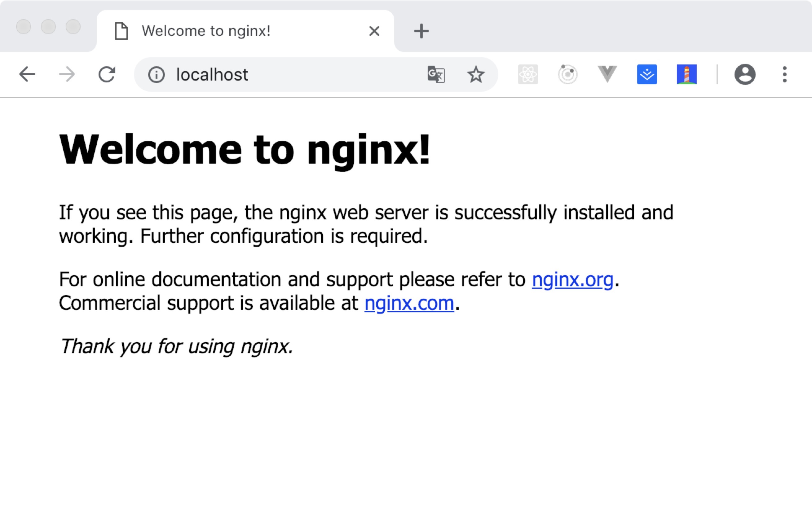This screenshot has height=528, width=812.
Task: Click the blue double-chevron download extension
Action: (x=647, y=74)
